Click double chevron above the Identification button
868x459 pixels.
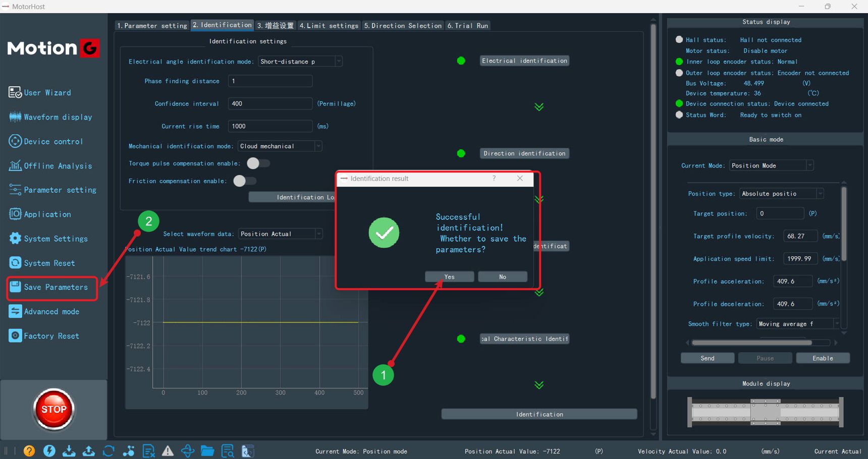click(x=539, y=385)
